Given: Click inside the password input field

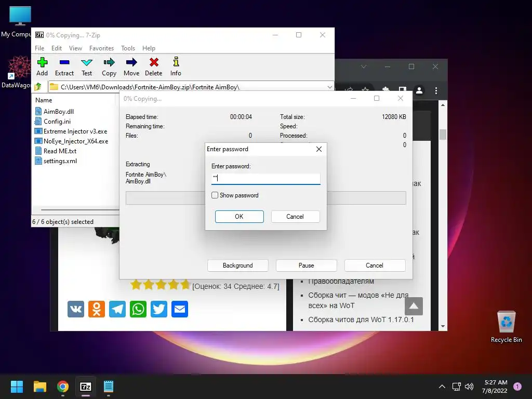Looking at the screenshot, I should (265, 179).
